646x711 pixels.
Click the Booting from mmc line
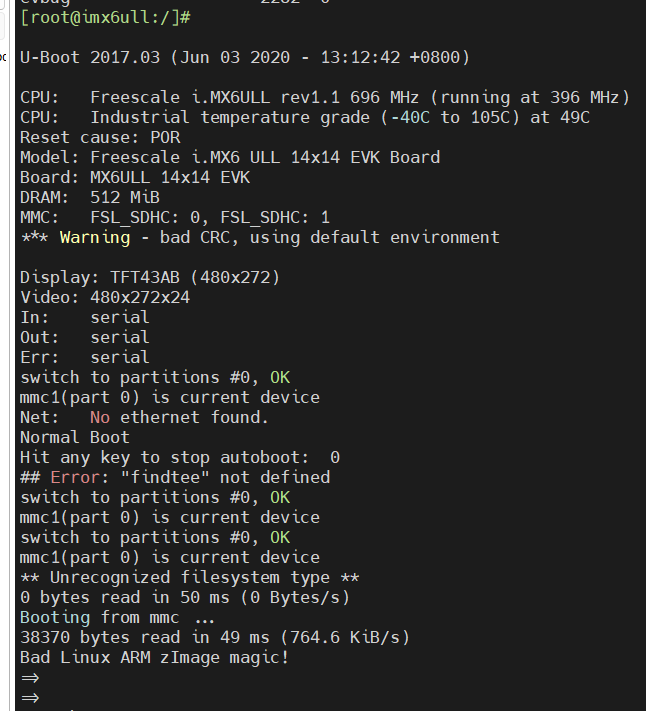(117, 618)
